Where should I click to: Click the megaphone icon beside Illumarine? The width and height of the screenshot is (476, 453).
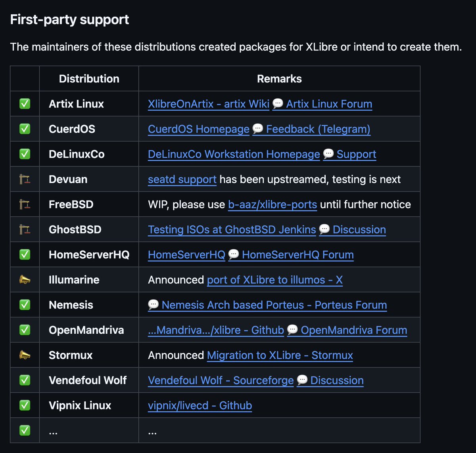coord(25,280)
